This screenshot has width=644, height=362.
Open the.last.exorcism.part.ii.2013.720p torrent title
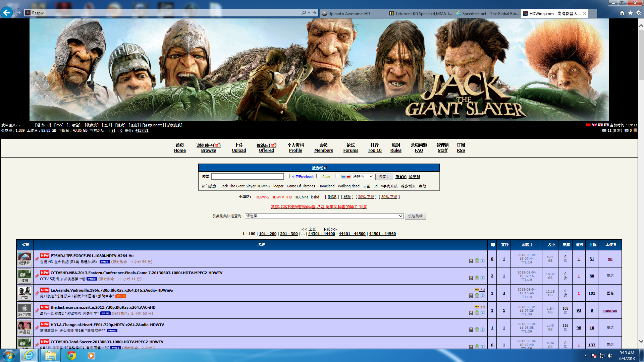103,307
